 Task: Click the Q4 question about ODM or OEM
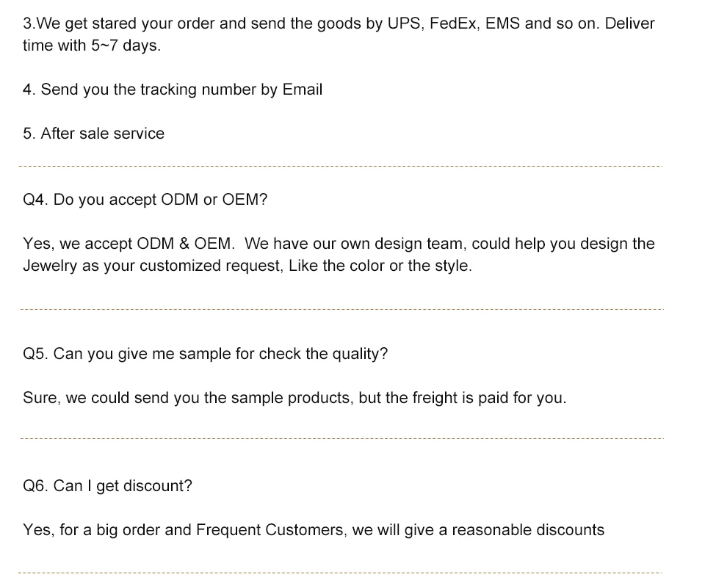tap(145, 200)
